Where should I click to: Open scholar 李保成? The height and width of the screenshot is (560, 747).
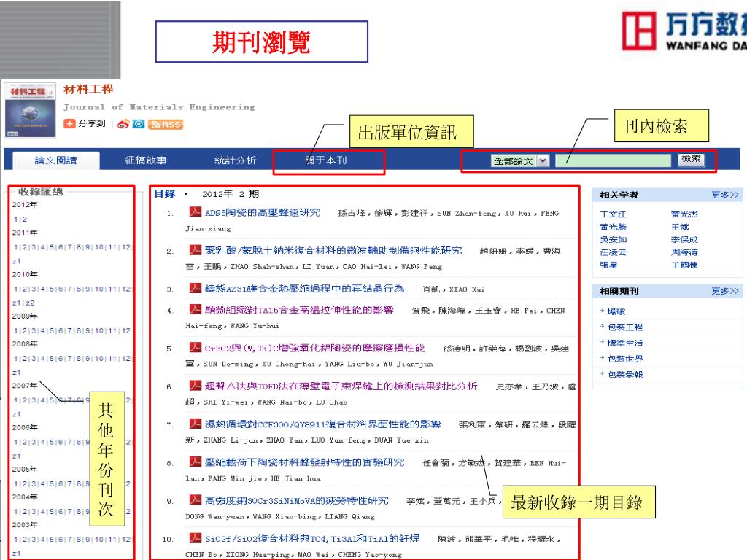(x=684, y=239)
